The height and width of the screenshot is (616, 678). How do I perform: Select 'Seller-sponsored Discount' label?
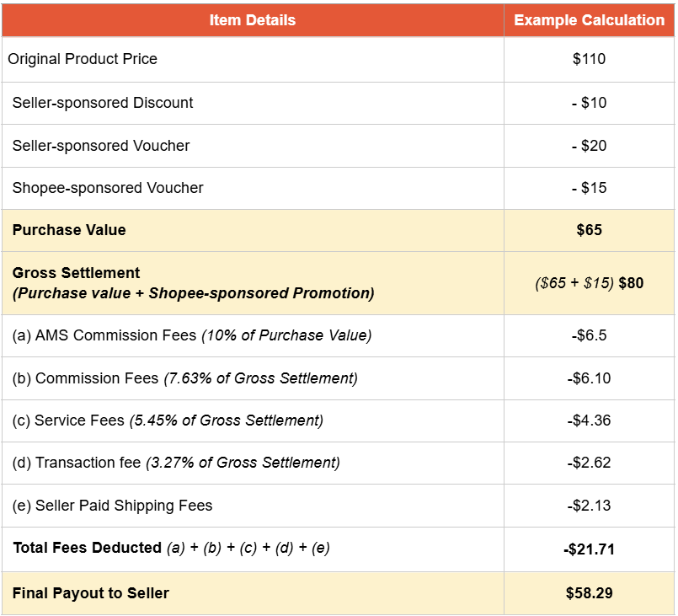(103, 103)
